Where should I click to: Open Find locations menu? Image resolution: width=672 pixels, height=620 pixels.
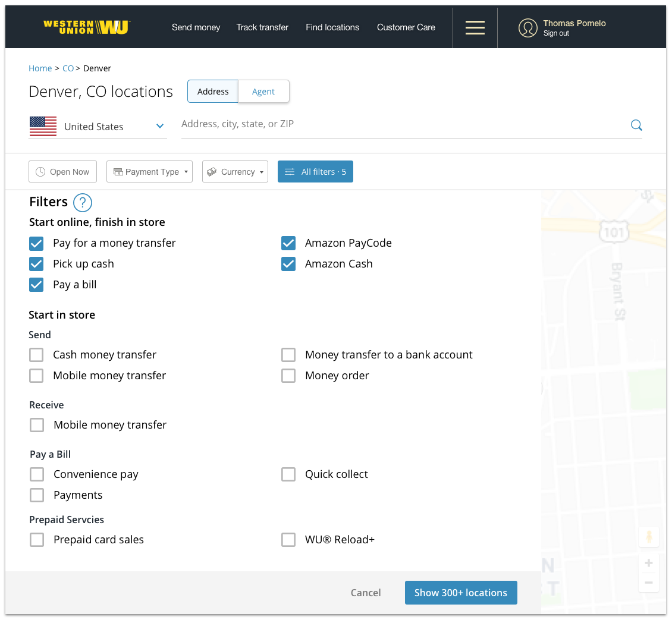click(332, 27)
